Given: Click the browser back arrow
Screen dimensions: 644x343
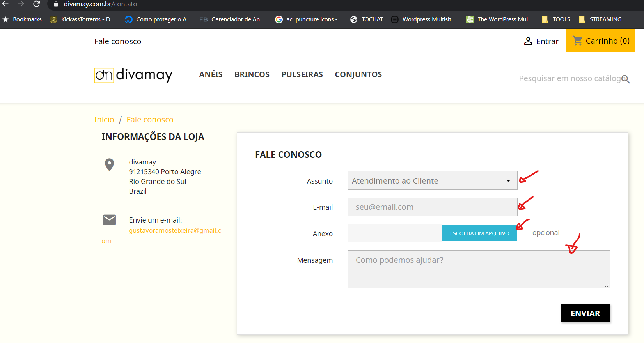Looking at the screenshot, I should point(5,4).
